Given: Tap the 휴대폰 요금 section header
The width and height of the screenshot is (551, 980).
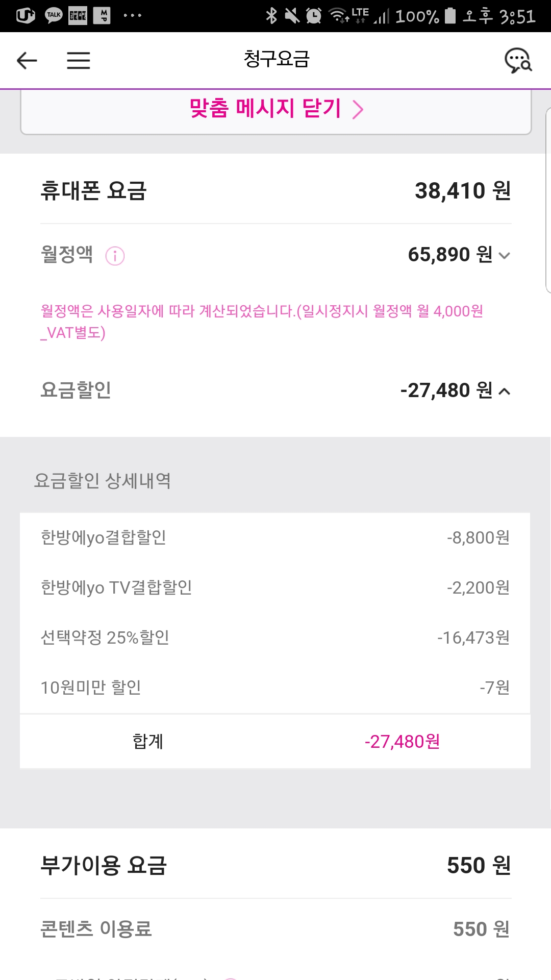Looking at the screenshot, I should point(94,191).
